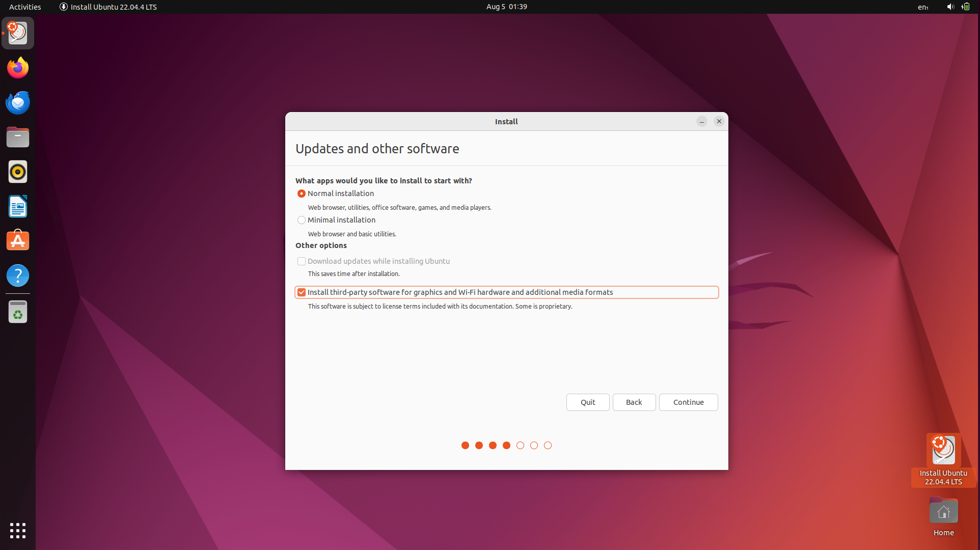Open the Files manager in the dock
This screenshot has height=550, width=980.
[18, 137]
